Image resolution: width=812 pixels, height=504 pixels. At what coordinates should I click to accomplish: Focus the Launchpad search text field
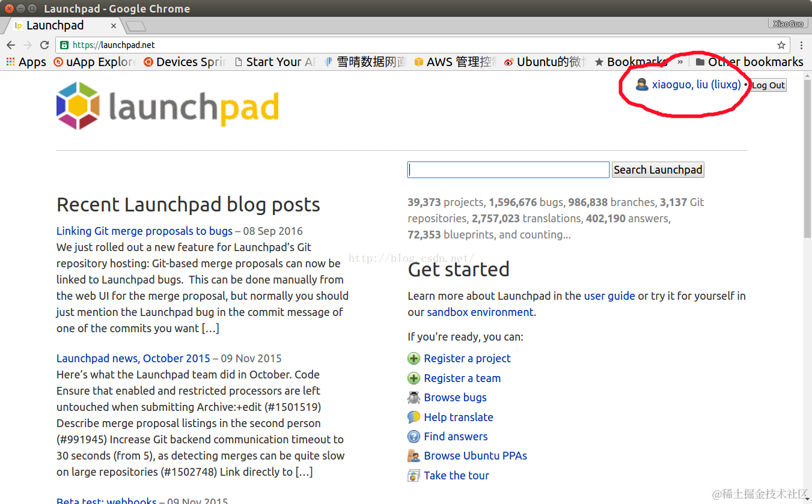[x=508, y=170]
